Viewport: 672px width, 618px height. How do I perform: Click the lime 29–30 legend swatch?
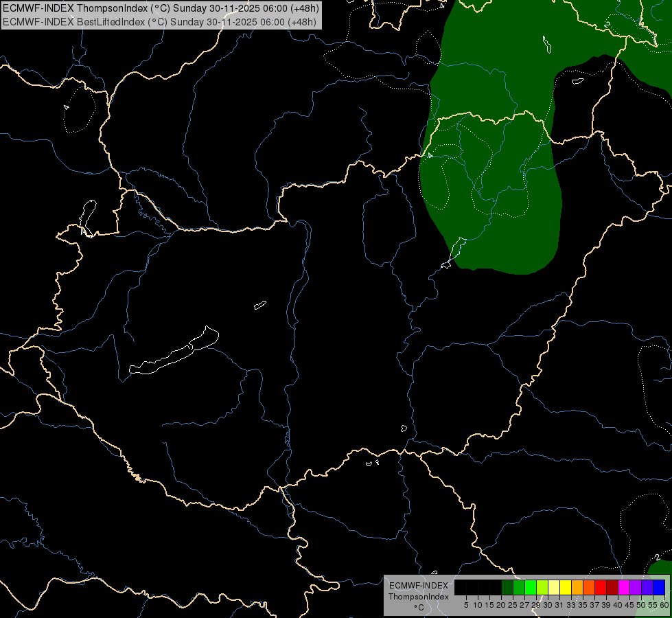pos(542,587)
